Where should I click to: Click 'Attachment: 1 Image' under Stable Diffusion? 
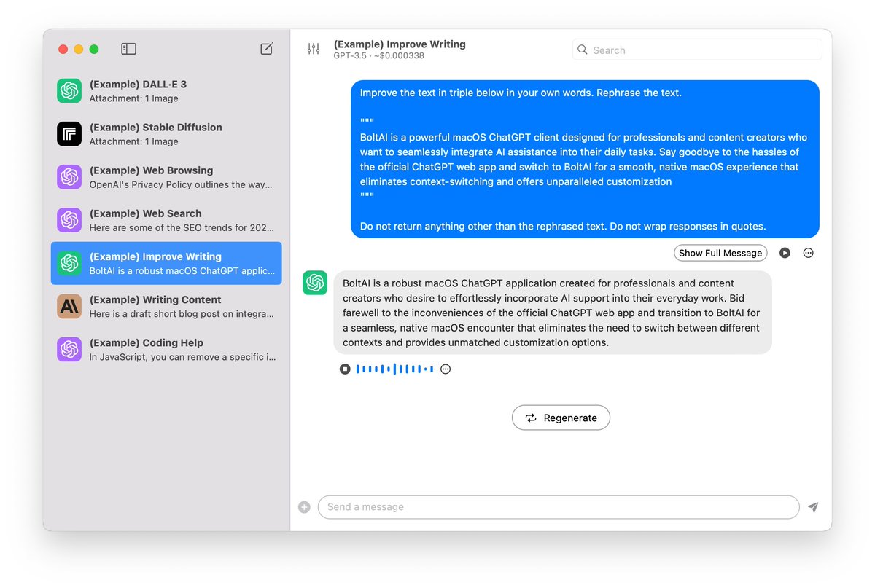point(134,141)
